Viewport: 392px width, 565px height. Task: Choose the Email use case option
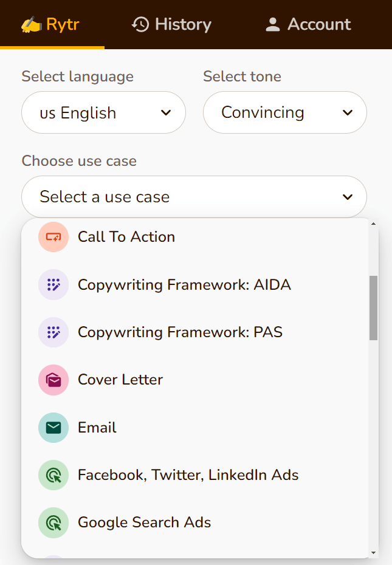(97, 428)
